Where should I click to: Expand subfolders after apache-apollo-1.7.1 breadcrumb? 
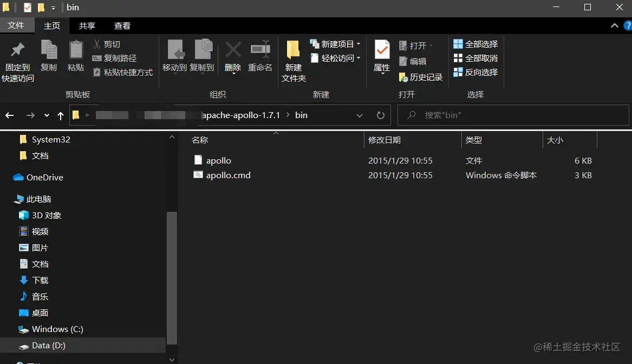tap(288, 115)
